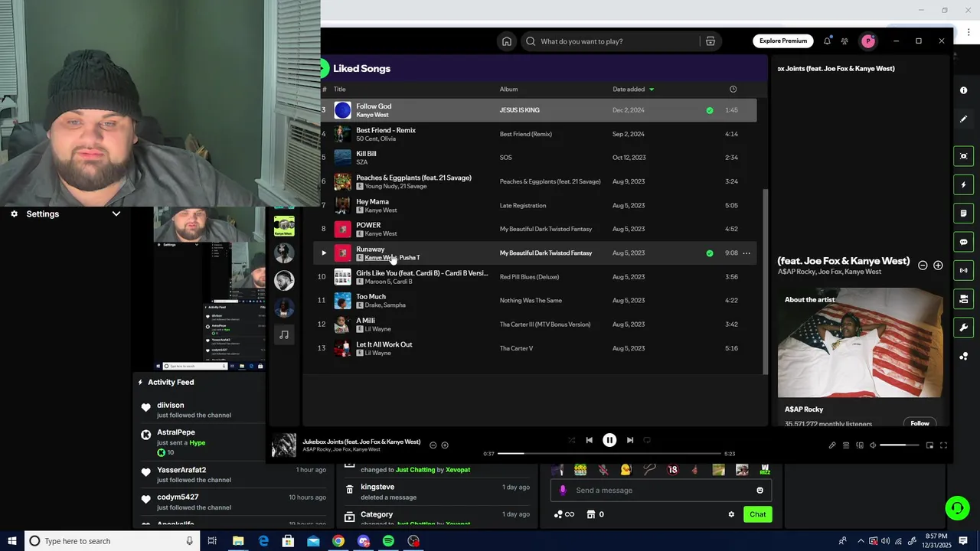Open A$AP Rocky About the artist image
Screen dimensions: 980x551
(x=861, y=343)
